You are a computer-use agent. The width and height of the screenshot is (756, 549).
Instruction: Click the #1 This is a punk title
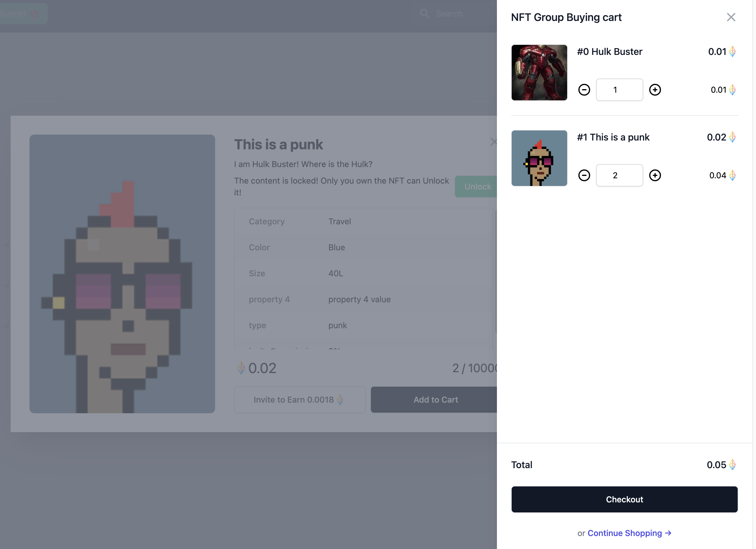pyautogui.click(x=613, y=137)
